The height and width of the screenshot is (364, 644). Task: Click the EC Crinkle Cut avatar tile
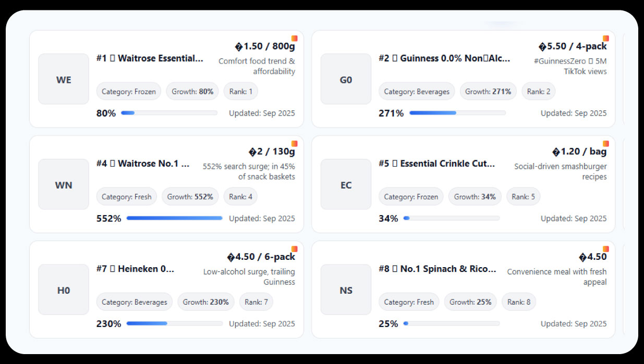346,184
